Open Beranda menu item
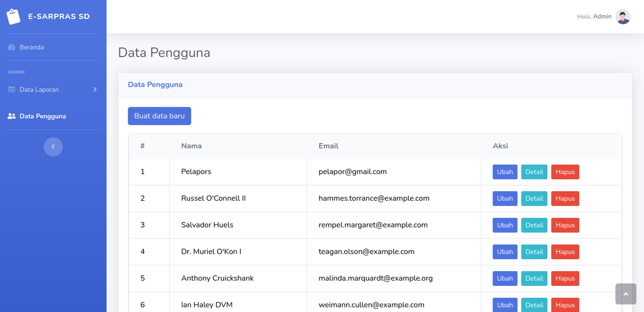Image resolution: width=644 pixels, height=312 pixels. 53,47
